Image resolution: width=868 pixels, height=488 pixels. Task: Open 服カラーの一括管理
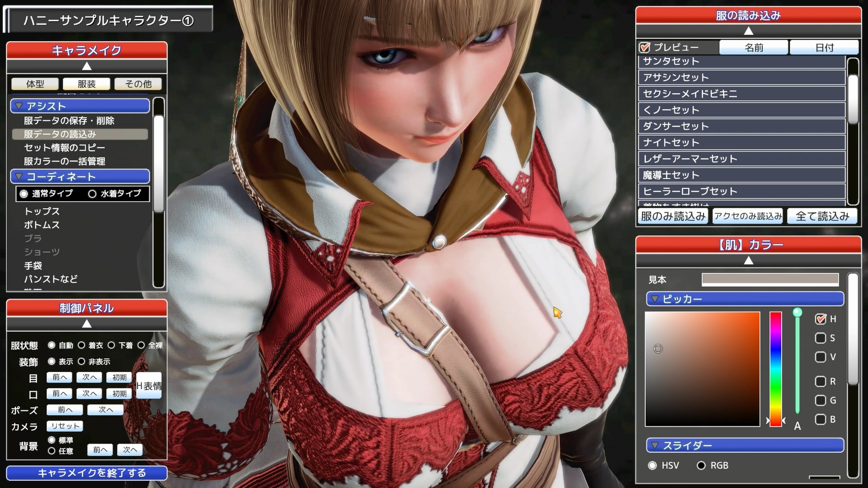[64, 161]
